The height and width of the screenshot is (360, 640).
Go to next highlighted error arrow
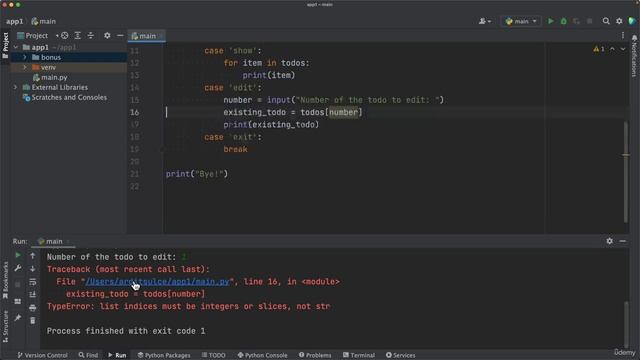click(x=623, y=49)
